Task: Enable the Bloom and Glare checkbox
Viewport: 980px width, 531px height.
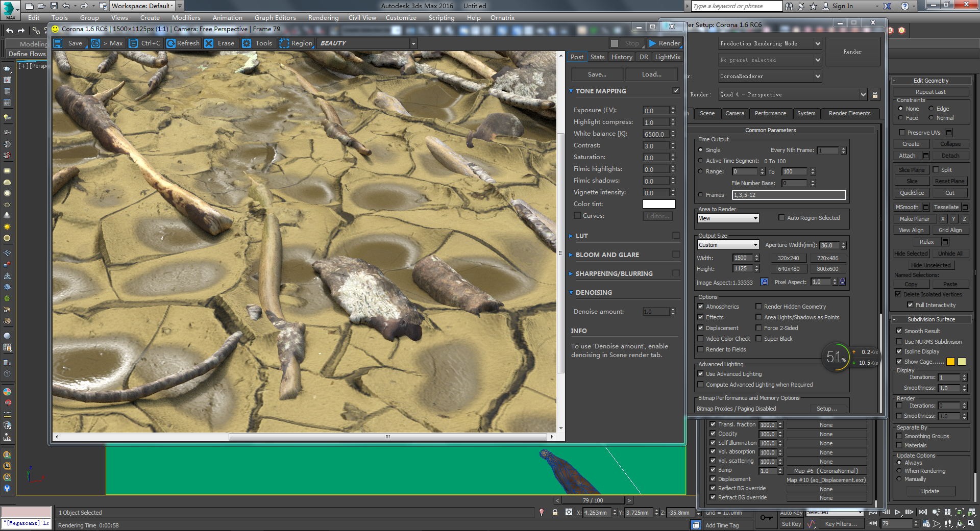Action: [x=676, y=255]
